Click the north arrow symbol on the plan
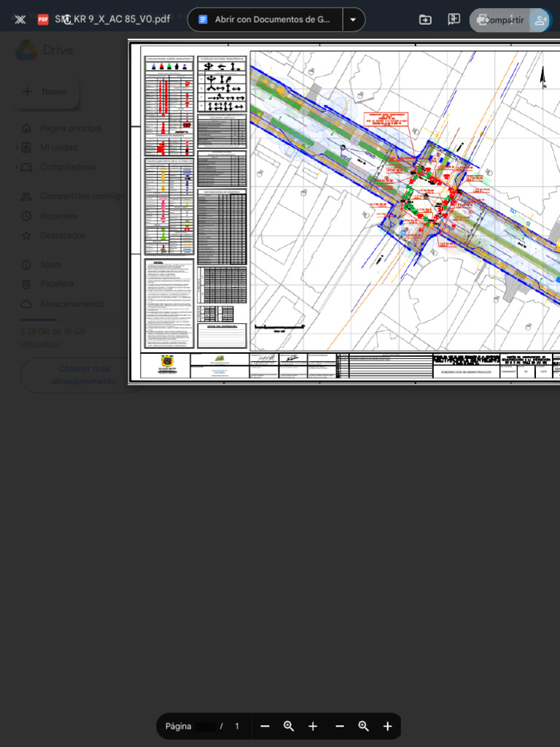This screenshot has height=747, width=560. coord(542,77)
